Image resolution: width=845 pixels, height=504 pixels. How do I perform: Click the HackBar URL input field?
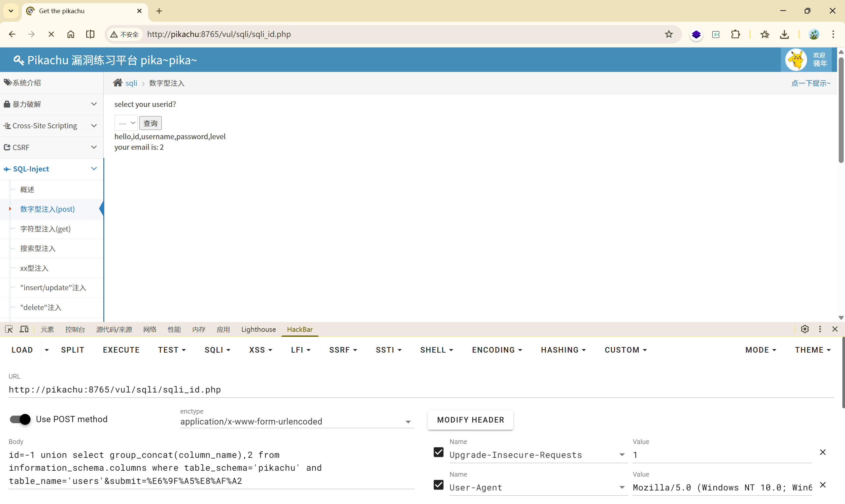click(421, 390)
